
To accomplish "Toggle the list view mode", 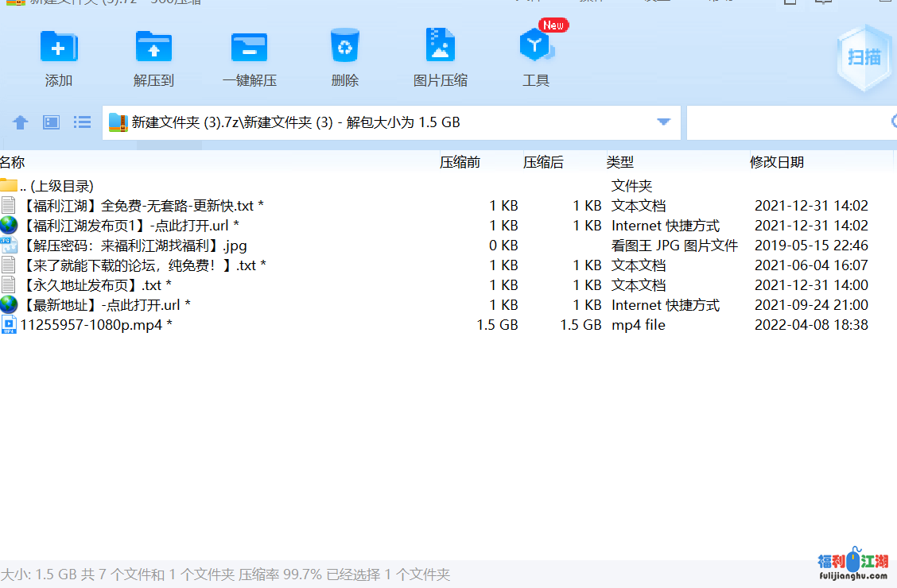I will (x=82, y=122).
